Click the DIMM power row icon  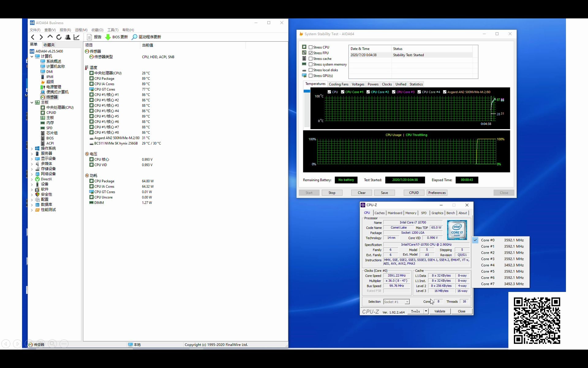(x=91, y=203)
